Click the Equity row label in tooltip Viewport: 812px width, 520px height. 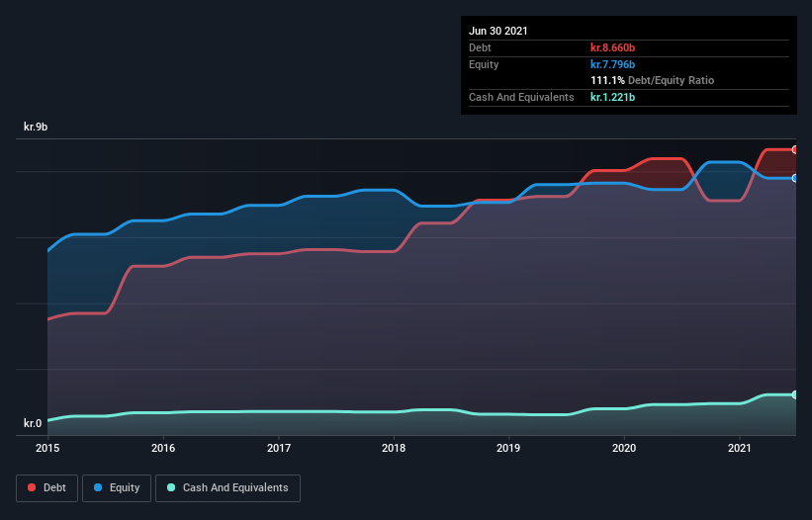[484, 64]
